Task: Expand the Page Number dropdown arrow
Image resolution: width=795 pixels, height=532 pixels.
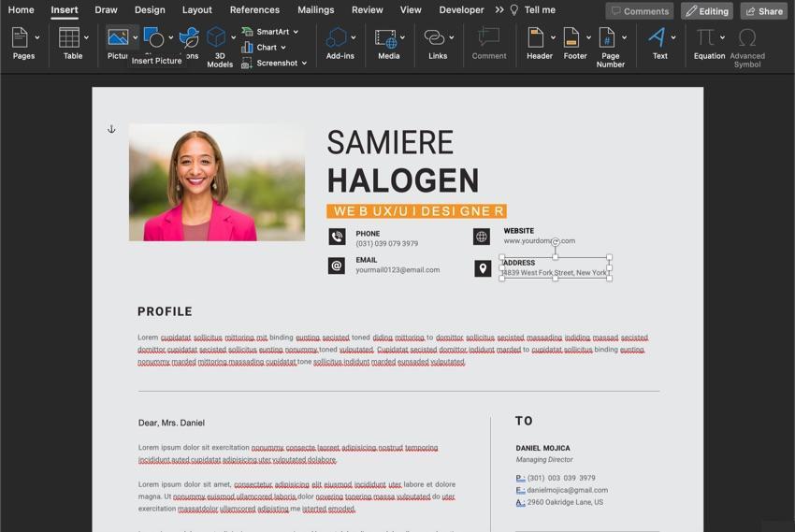Action: [x=624, y=37]
